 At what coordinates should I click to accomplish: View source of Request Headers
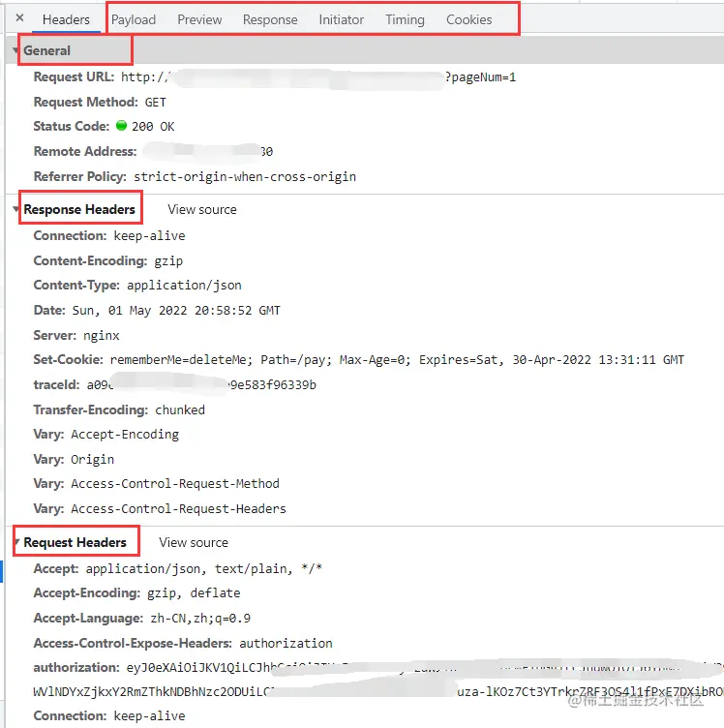click(194, 542)
